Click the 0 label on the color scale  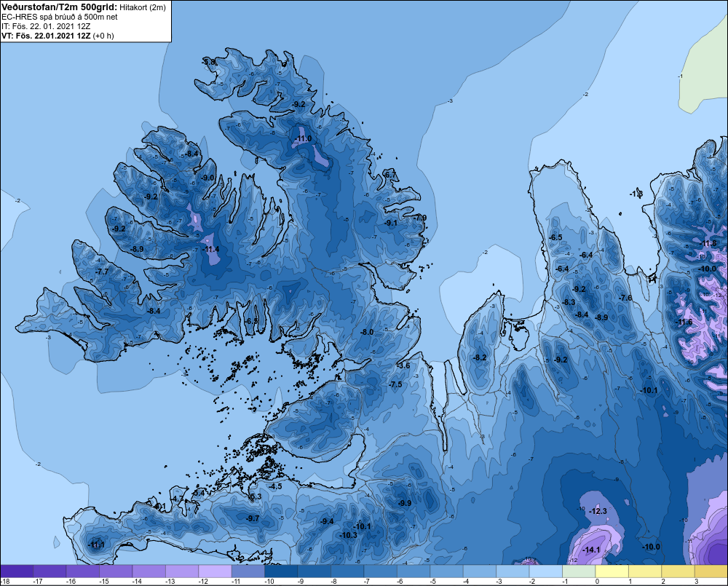(x=597, y=582)
